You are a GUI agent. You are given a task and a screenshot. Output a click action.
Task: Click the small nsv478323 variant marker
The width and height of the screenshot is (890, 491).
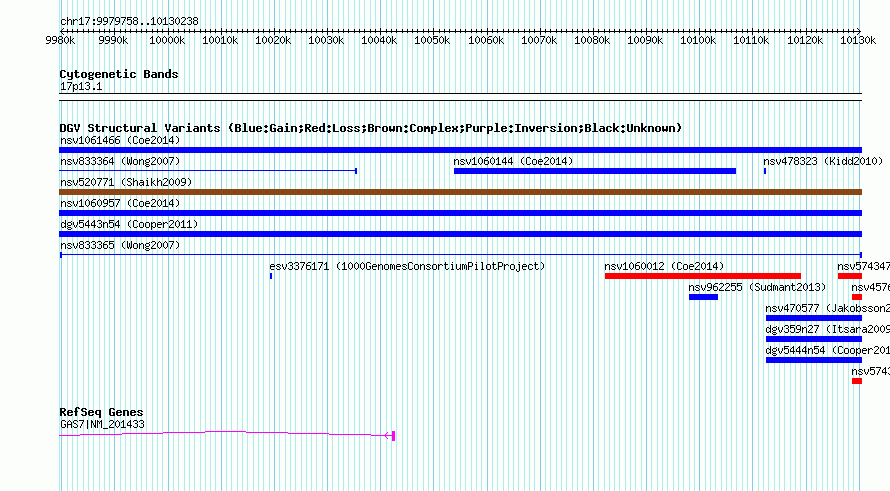coord(765,171)
